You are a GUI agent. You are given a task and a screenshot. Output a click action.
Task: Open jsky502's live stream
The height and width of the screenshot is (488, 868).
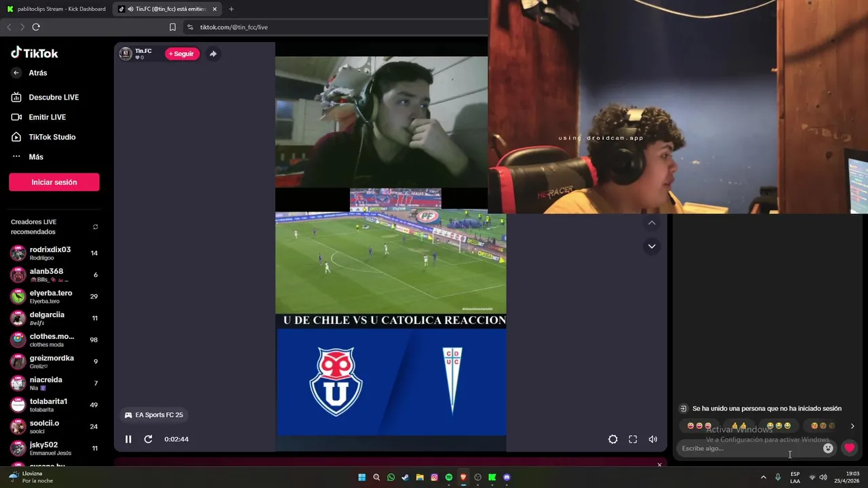click(x=54, y=448)
